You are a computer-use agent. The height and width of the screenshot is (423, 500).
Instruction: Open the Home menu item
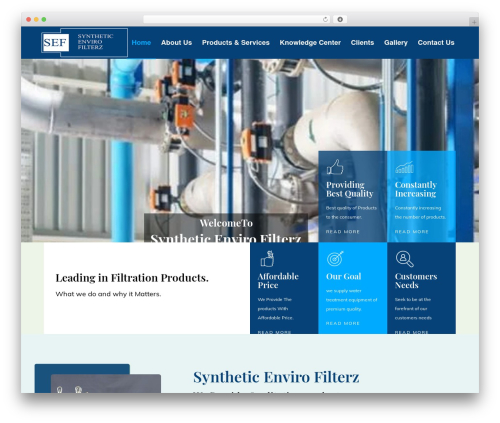(141, 43)
